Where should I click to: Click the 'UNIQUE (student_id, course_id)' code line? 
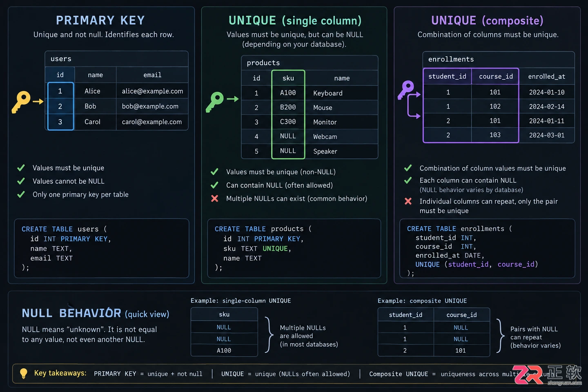477,264
